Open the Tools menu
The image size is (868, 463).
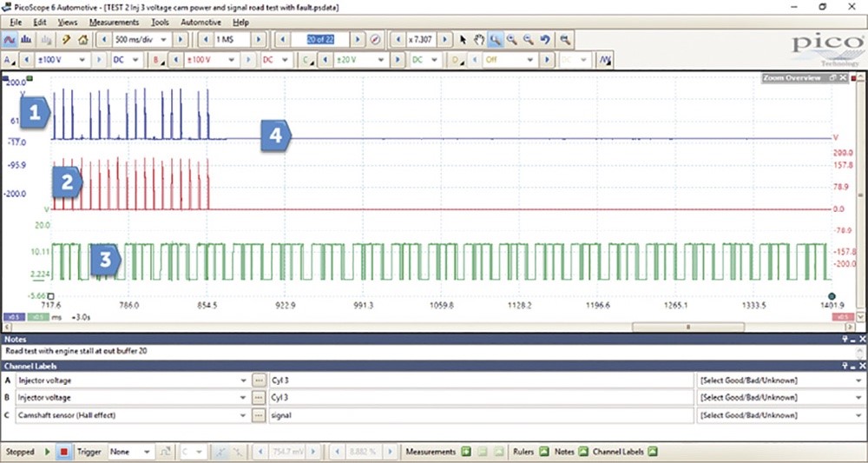[160, 23]
